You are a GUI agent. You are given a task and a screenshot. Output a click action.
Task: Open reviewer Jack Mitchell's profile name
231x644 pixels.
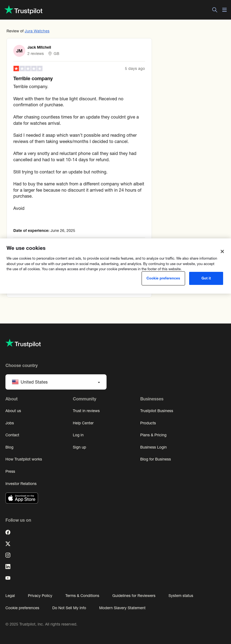[39, 47]
